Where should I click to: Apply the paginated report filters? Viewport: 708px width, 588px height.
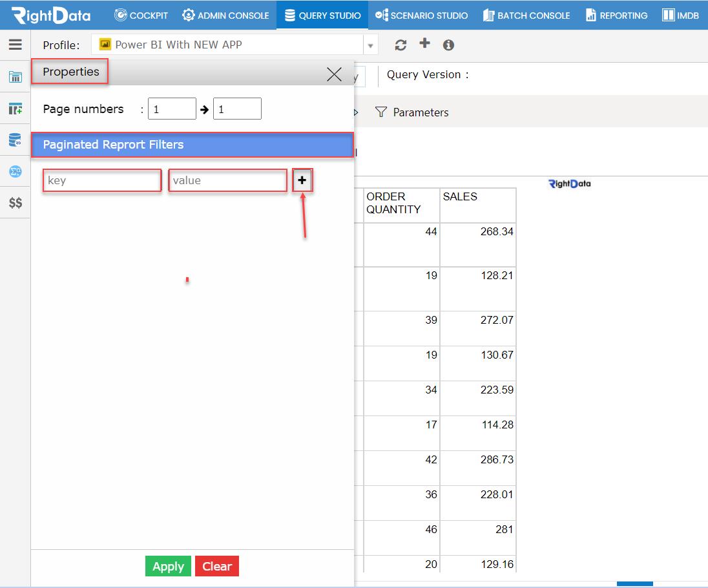coord(168,566)
